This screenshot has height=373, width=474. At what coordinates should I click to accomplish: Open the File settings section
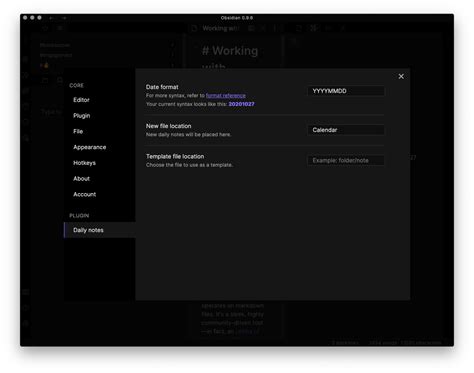[78, 131]
